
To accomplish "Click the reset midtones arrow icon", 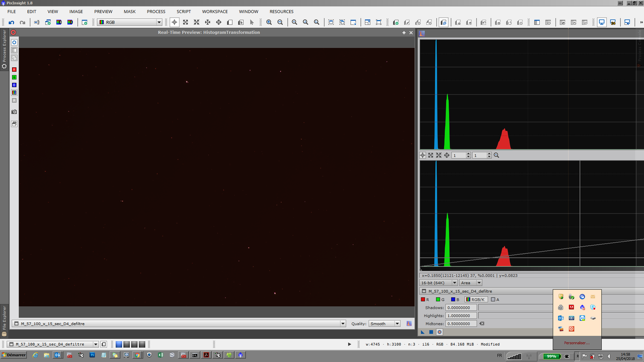I will click(x=481, y=323).
